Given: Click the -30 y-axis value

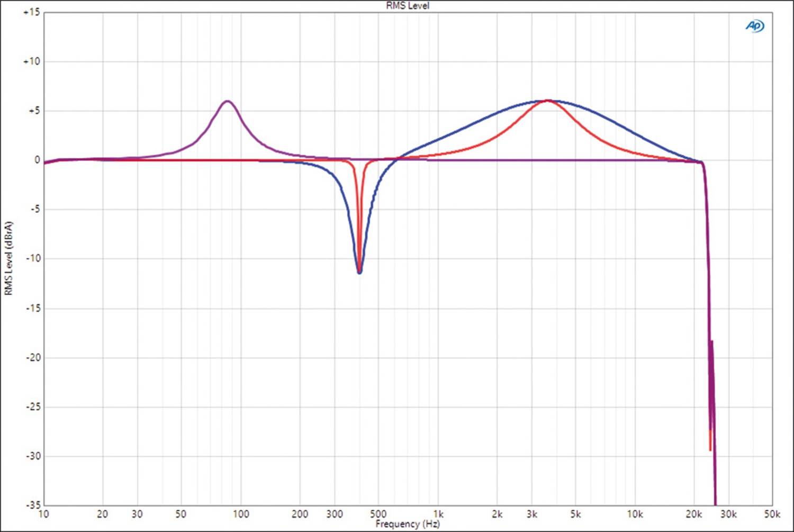Looking at the screenshot, I should pyautogui.click(x=33, y=456).
